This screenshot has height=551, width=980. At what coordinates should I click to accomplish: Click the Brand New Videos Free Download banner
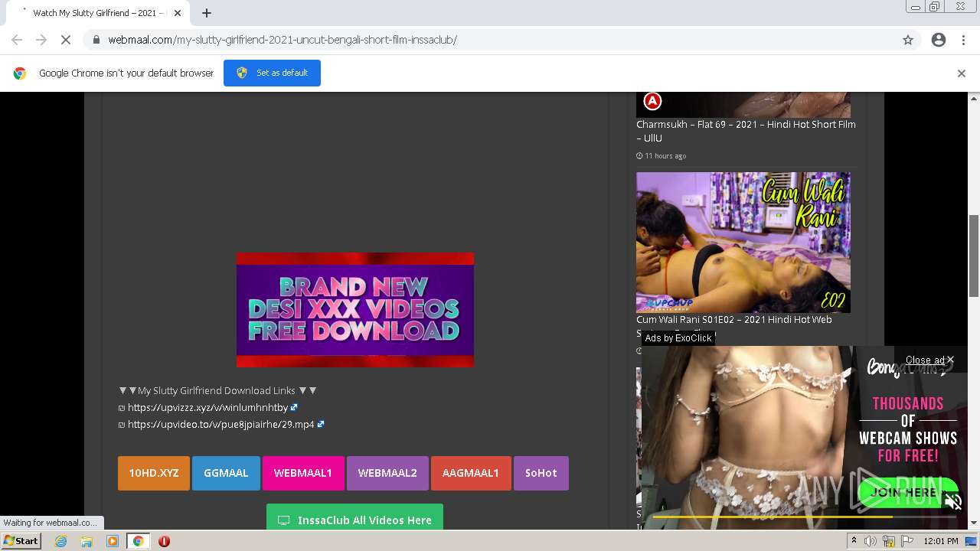(355, 310)
